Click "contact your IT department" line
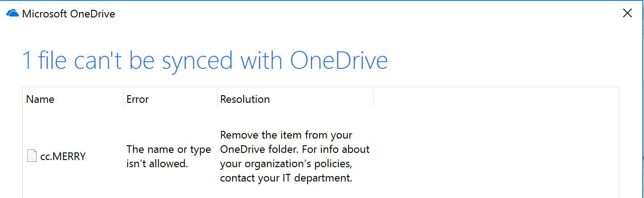This screenshot has height=198, width=644. pyautogui.click(x=286, y=178)
